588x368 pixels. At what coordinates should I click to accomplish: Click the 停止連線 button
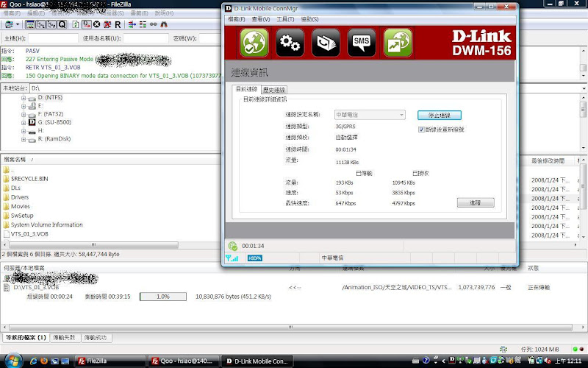tap(440, 116)
